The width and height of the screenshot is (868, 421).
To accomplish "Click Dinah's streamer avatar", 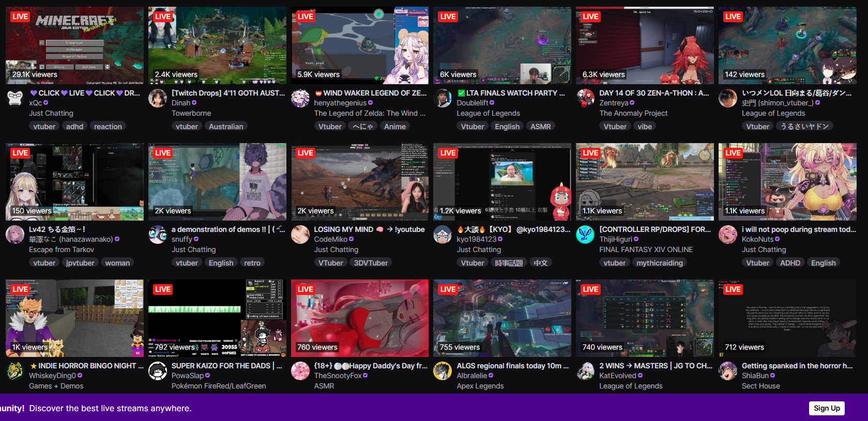I will click(x=158, y=98).
